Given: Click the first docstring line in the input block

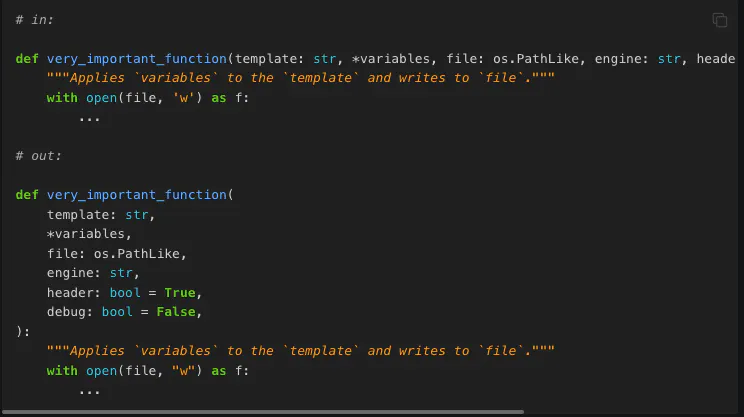Looking at the screenshot, I should [x=300, y=78].
